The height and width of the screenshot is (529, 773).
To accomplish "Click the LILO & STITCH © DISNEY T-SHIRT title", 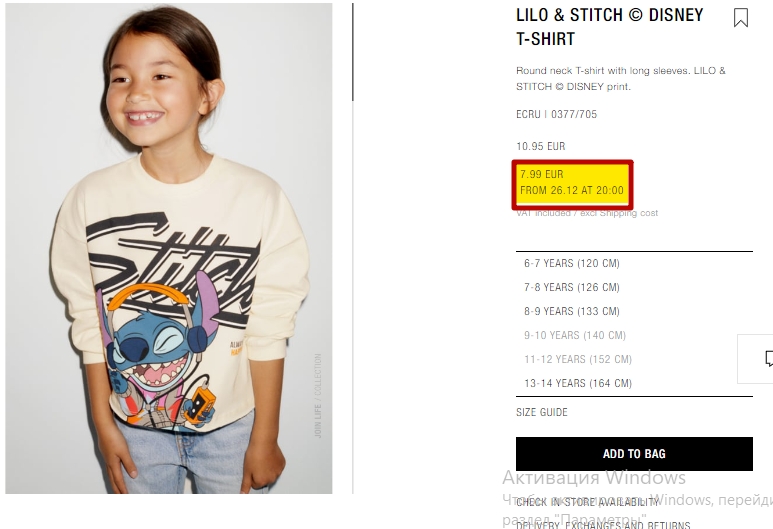I will [x=609, y=27].
